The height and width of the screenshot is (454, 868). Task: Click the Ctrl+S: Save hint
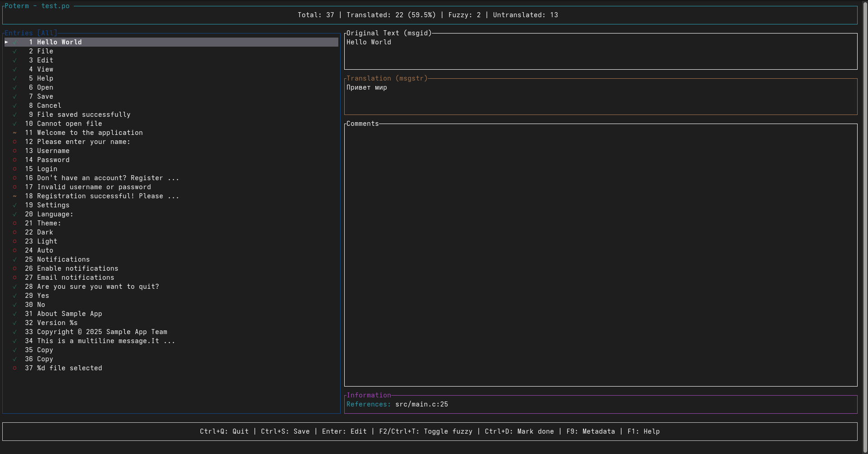pyautogui.click(x=285, y=431)
